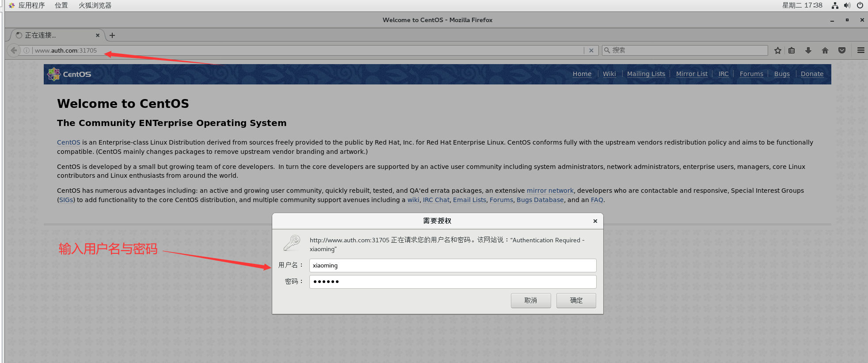Follow the wiki link in paragraph
Viewport: 868px width, 363px height.
[413, 200]
